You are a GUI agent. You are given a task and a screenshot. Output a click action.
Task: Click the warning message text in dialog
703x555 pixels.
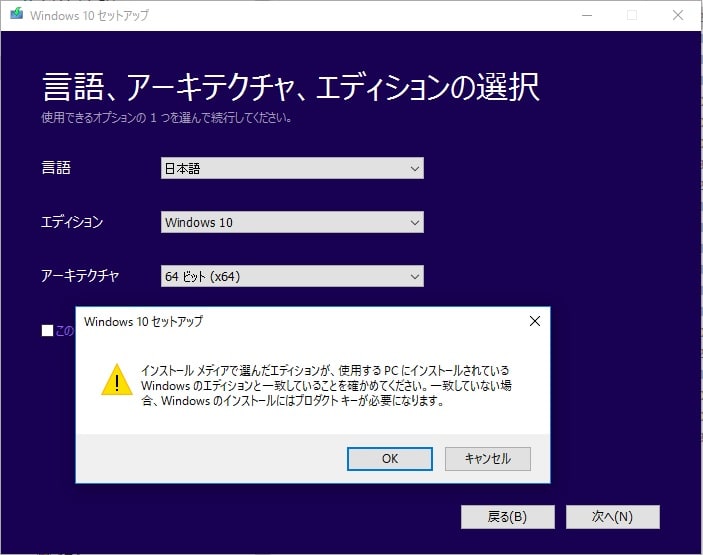tap(326, 386)
